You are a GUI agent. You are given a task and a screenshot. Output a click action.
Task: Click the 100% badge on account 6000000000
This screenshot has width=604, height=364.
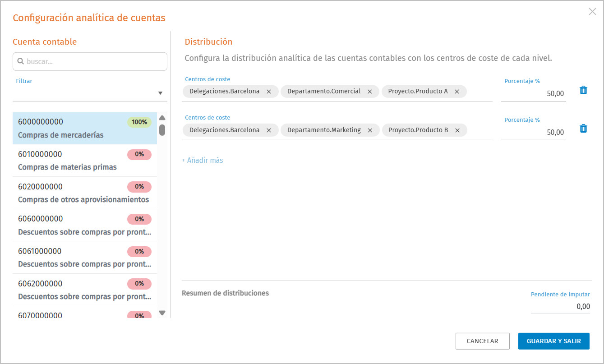coord(139,122)
